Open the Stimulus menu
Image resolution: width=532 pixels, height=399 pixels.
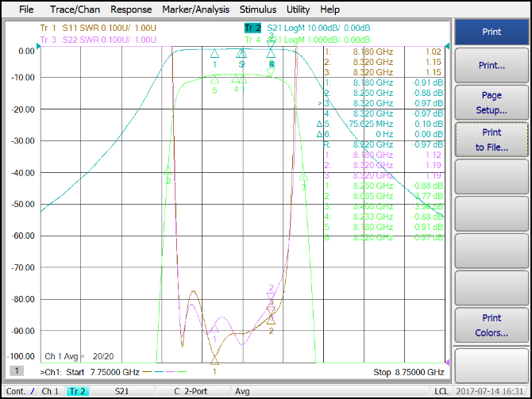[258, 10]
